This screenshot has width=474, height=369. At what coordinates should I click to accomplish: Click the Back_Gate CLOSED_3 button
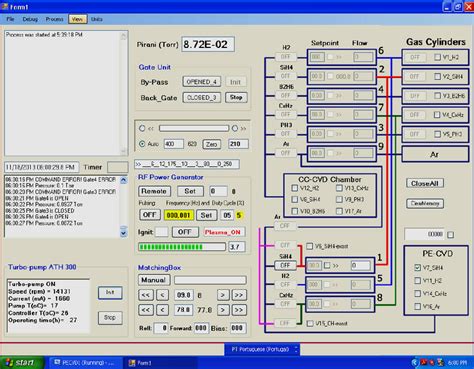202,97
